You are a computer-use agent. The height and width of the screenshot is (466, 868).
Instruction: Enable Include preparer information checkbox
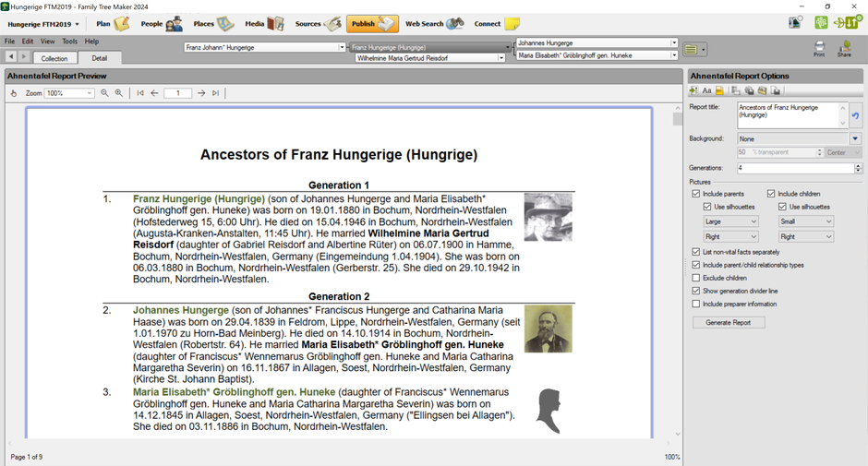click(x=696, y=304)
